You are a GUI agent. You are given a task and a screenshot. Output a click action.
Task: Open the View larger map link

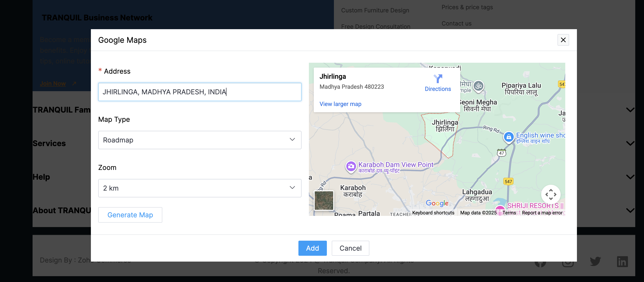(340, 104)
